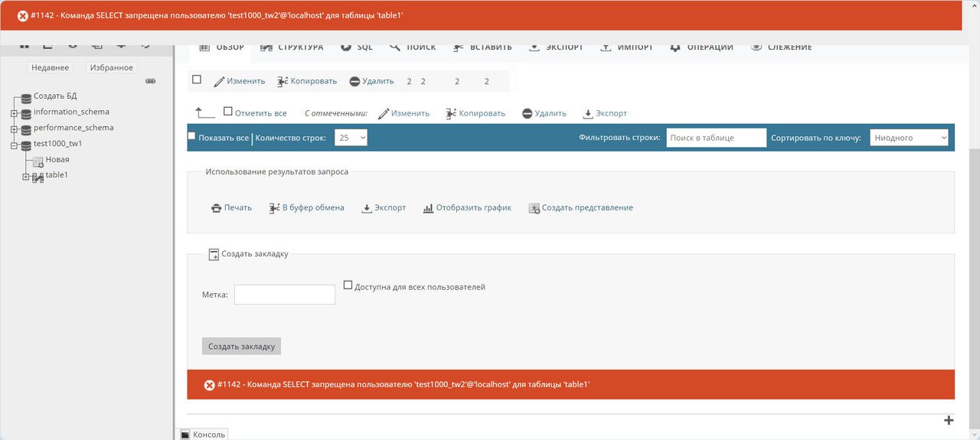980x440 pixels.
Task: Expand the information_schema tree node
Action: tap(14, 113)
